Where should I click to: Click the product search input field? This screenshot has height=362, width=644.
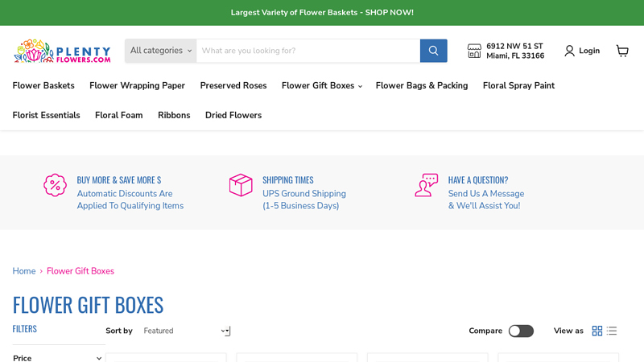click(x=308, y=51)
